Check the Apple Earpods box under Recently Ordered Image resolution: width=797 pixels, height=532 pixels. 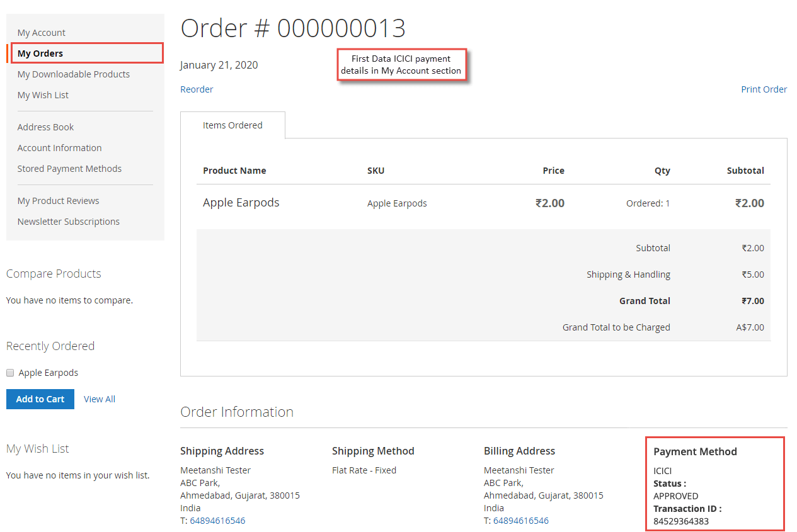point(9,372)
